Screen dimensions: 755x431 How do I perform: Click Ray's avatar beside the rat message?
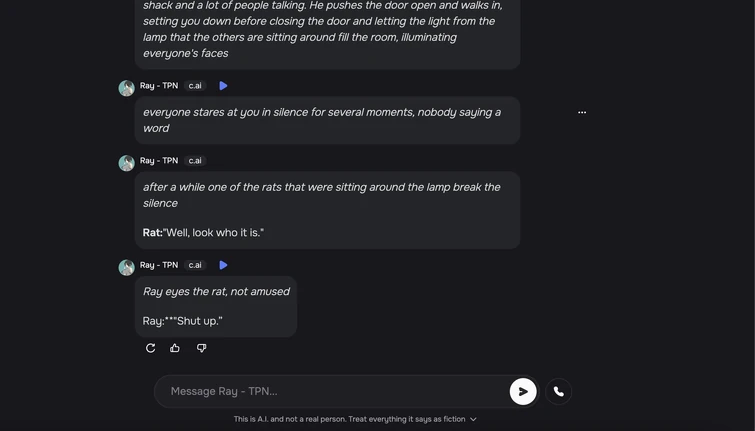(127, 163)
